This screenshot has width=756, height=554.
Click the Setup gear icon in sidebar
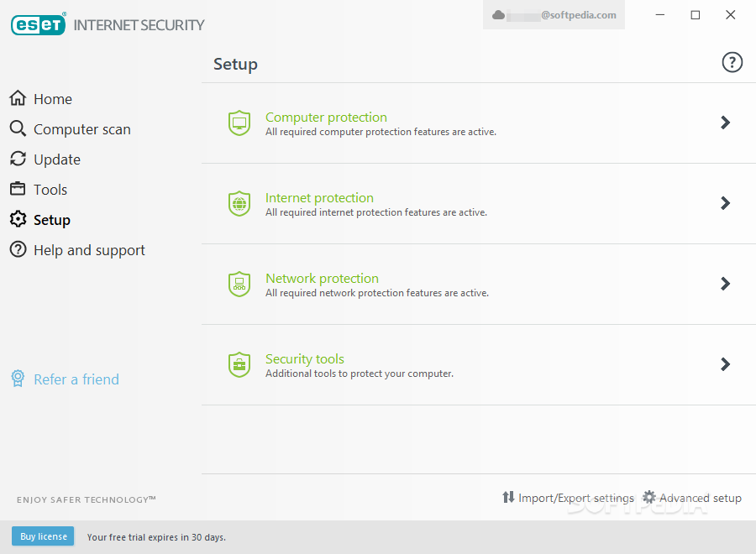pyautogui.click(x=18, y=219)
